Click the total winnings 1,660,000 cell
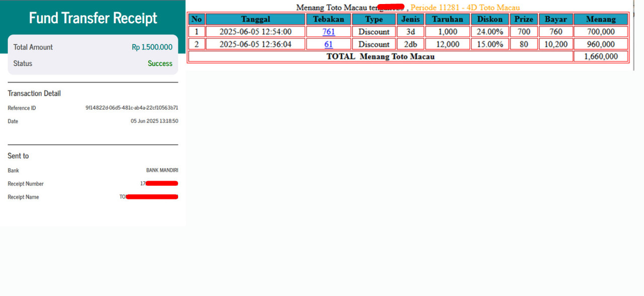Image resolution: width=644 pixels, height=296 pixels. (x=601, y=56)
